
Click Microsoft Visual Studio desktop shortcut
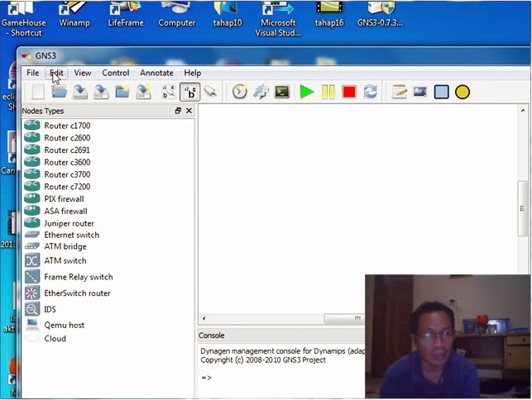(278, 19)
